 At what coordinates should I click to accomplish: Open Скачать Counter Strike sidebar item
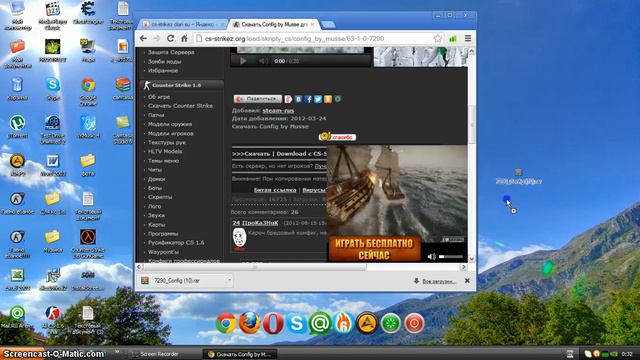180,106
